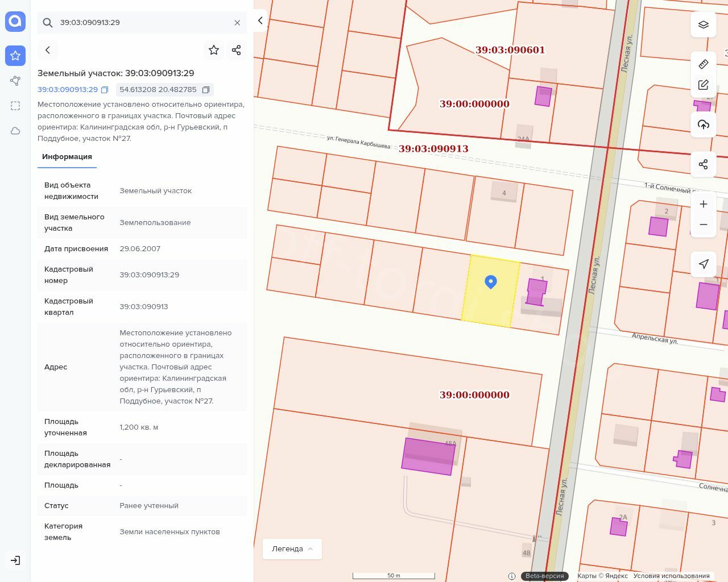Zoom in the map with plus
728x582 pixels.
(x=704, y=204)
